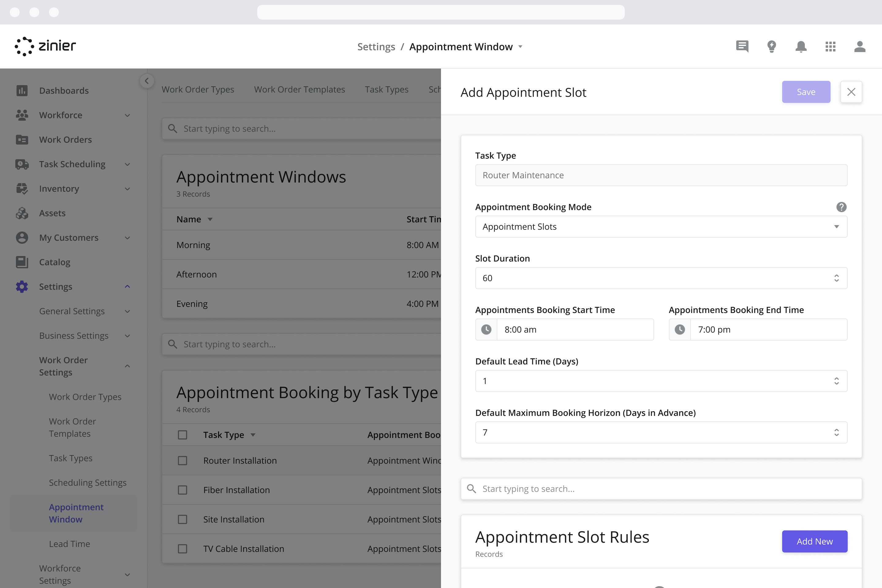Click the Work Orders sidebar icon
This screenshot has height=588, width=882.
(22, 140)
